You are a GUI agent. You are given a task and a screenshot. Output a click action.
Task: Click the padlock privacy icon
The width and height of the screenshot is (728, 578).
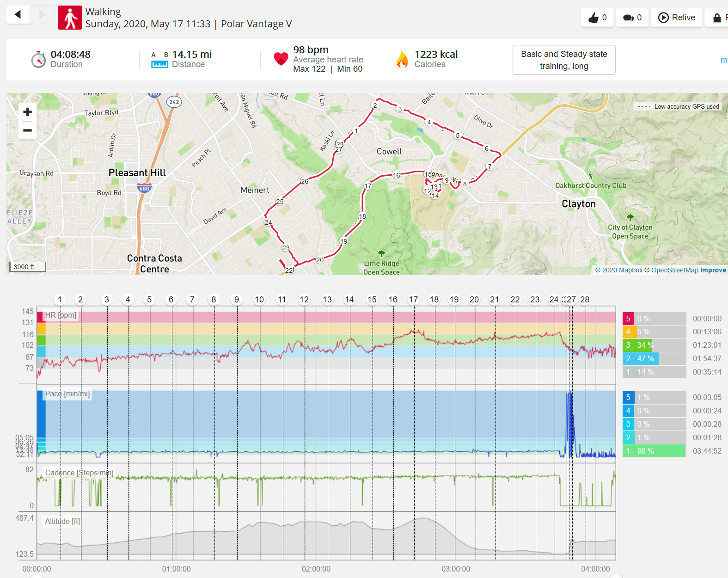(717, 18)
